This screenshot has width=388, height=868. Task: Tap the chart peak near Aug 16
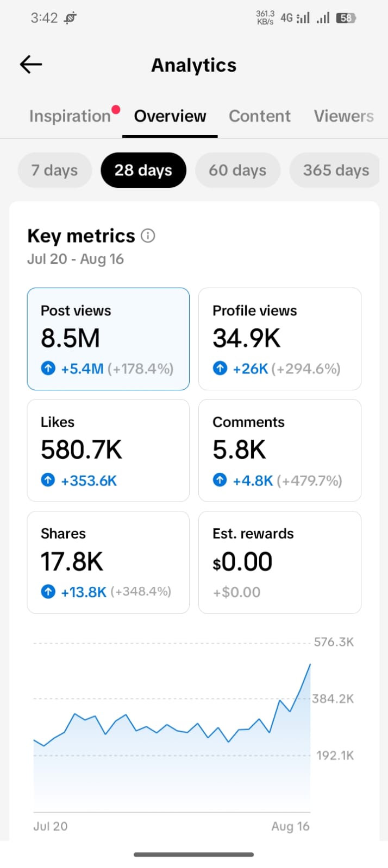pyautogui.click(x=310, y=664)
